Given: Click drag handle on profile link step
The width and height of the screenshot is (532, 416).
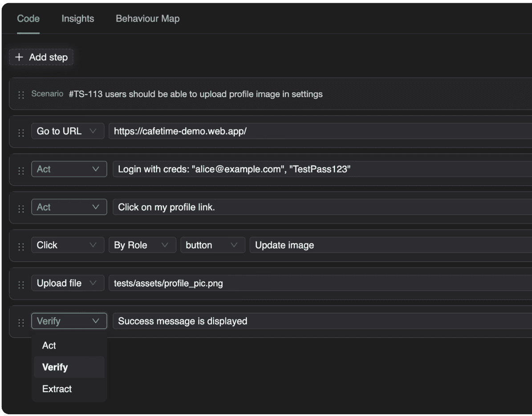Looking at the screenshot, I should pyautogui.click(x=21, y=209).
